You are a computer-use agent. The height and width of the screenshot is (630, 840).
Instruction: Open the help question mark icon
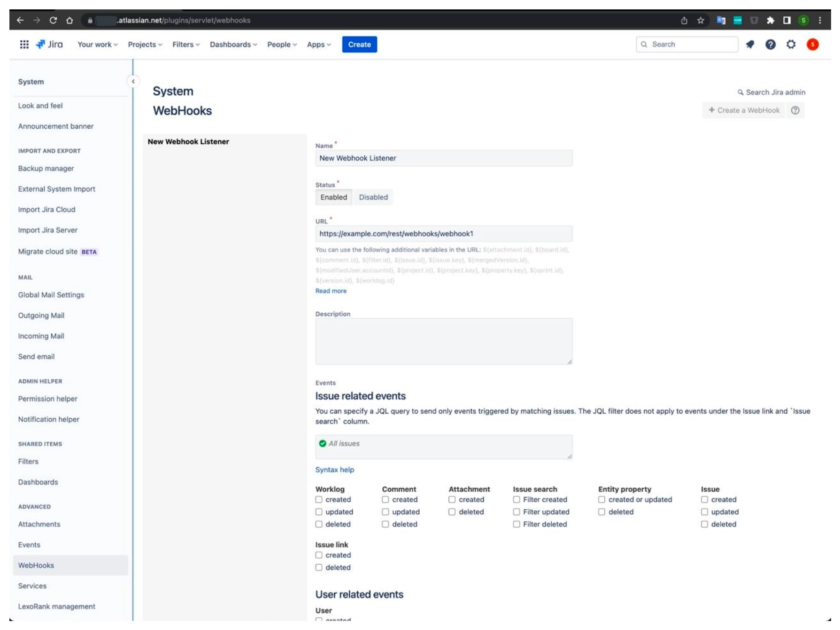pos(770,44)
